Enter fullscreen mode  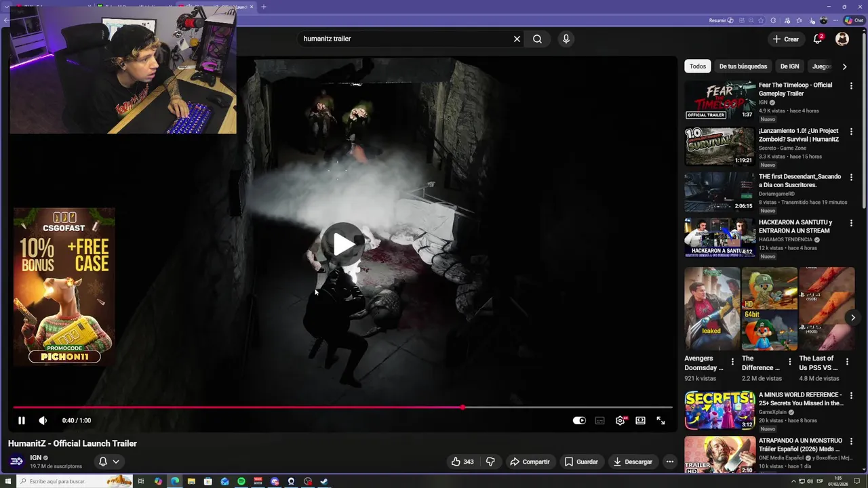[660, 420]
